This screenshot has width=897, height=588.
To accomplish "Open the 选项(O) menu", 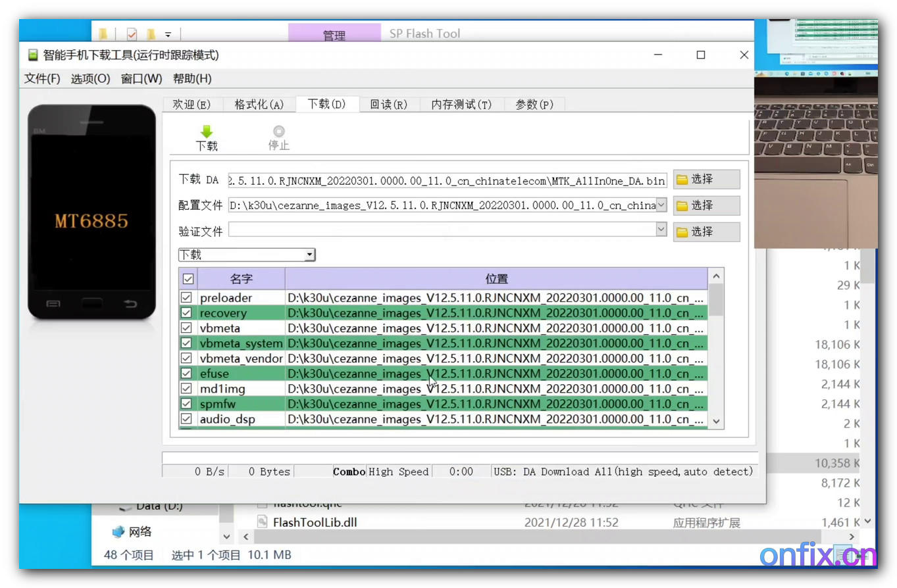I will coord(90,79).
